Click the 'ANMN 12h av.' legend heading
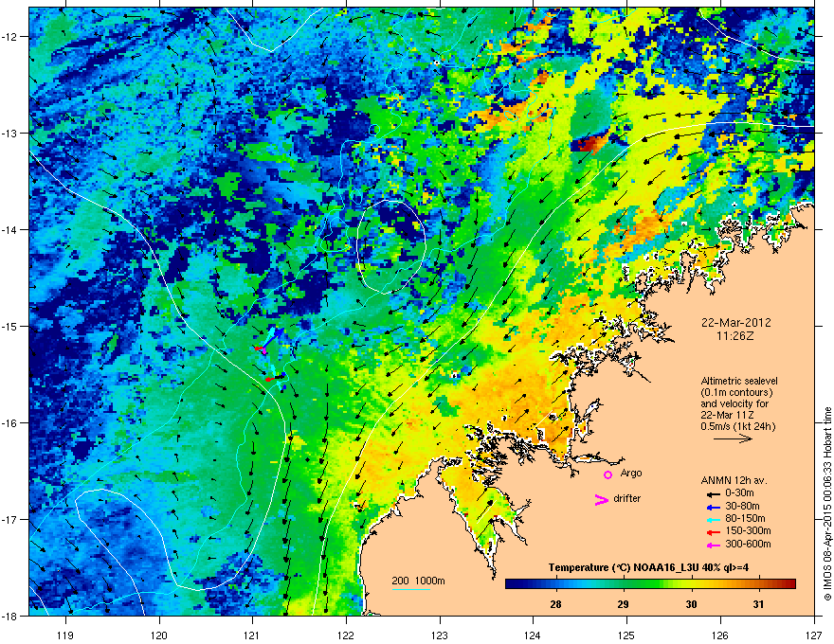 (734, 481)
